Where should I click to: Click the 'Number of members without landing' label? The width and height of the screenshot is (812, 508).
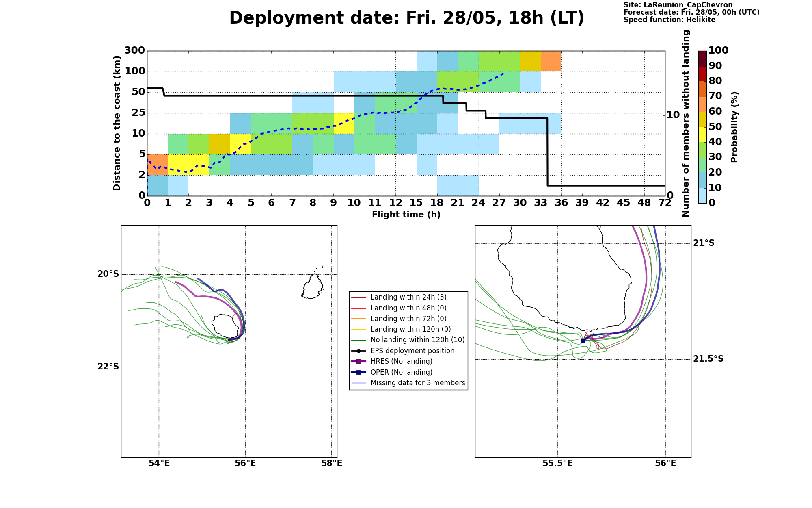686,123
